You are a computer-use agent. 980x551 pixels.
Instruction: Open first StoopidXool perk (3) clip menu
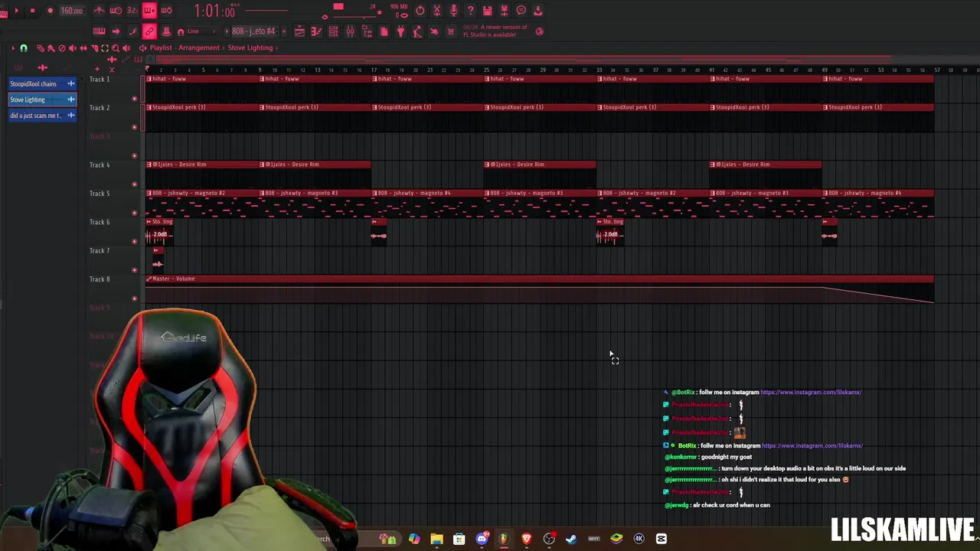[x=149, y=107]
